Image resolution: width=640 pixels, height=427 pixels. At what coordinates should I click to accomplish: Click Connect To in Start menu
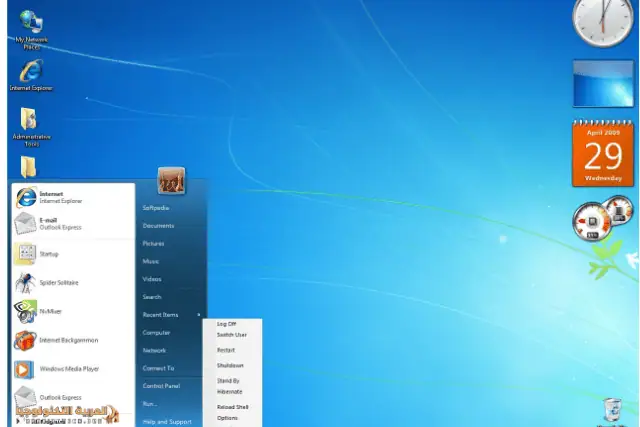click(158, 368)
